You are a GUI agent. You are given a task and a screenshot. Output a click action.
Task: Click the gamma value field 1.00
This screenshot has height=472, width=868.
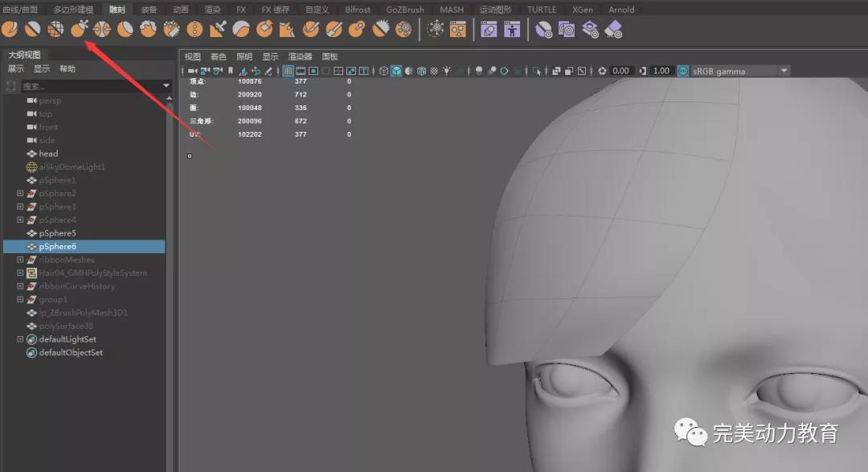[661, 71]
